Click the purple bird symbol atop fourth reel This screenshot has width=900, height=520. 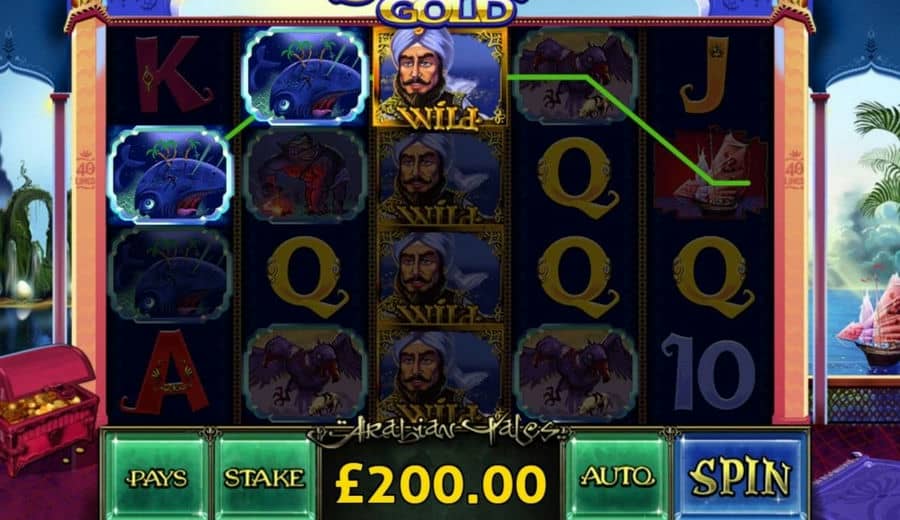coord(575,75)
